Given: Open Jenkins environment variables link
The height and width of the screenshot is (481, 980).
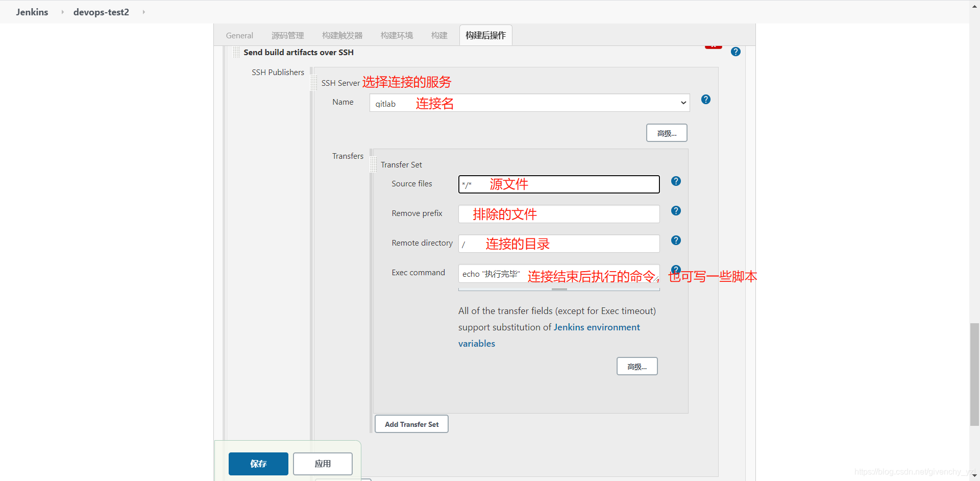Looking at the screenshot, I should click(x=549, y=335).
